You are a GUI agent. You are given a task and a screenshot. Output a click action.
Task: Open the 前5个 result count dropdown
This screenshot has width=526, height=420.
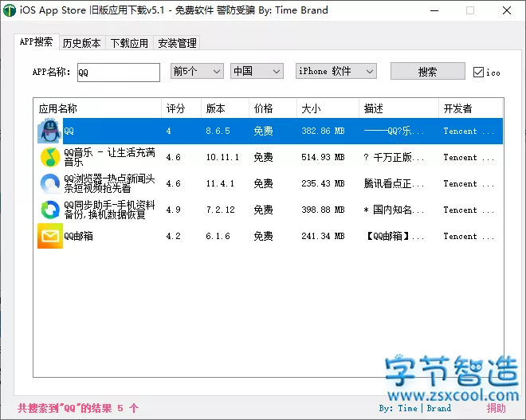coord(197,71)
